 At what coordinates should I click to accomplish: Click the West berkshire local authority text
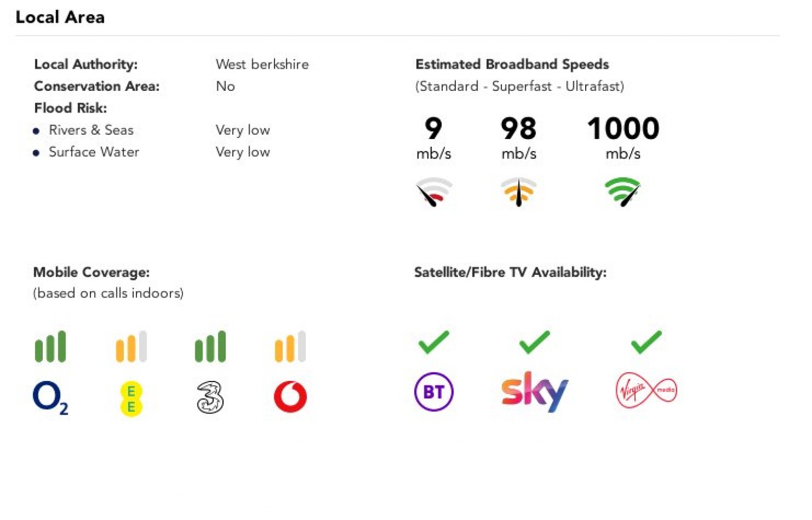pyautogui.click(x=262, y=64)
